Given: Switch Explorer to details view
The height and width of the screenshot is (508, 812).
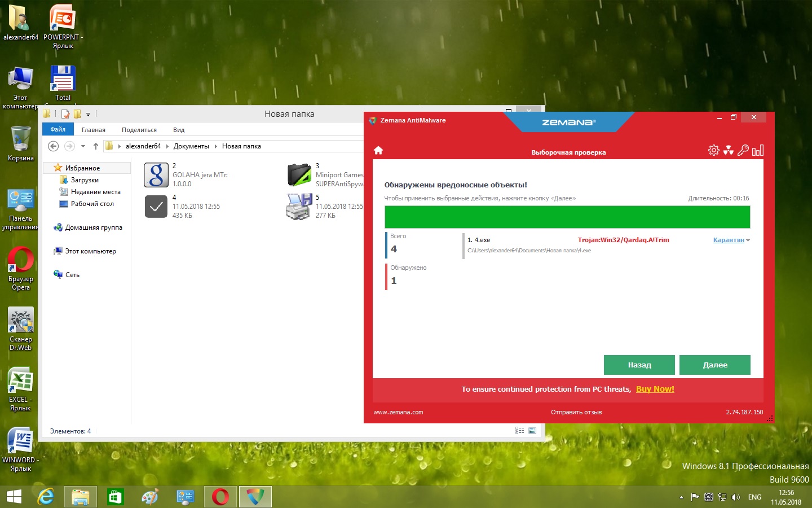Looking at the screenshot, I should click(520, 431).
